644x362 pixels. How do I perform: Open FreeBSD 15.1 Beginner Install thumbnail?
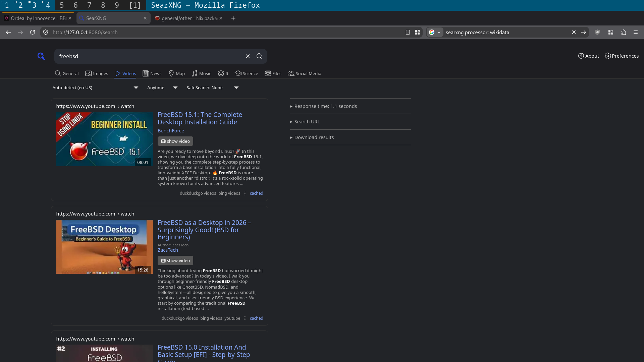(x=105, y=139)
